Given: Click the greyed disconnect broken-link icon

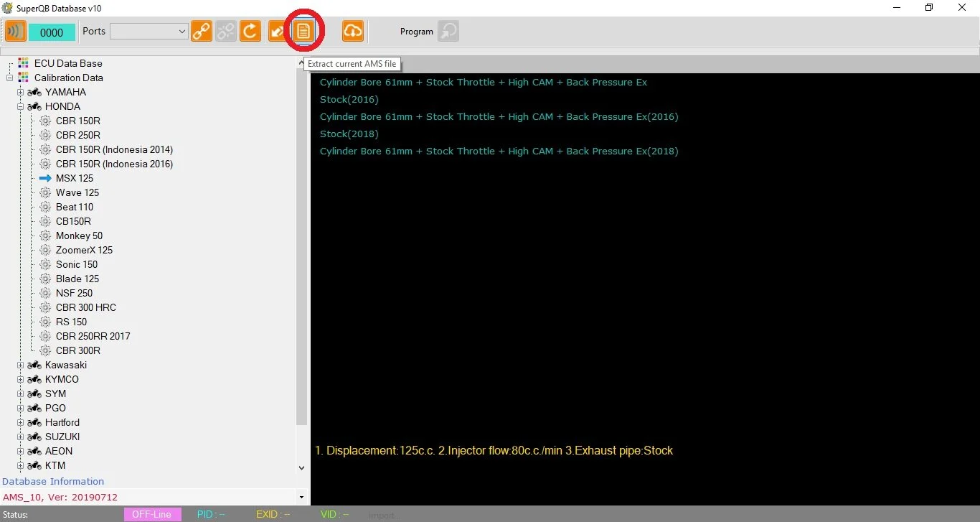Looking at the screenshot, I should click(x=226, y=32).
